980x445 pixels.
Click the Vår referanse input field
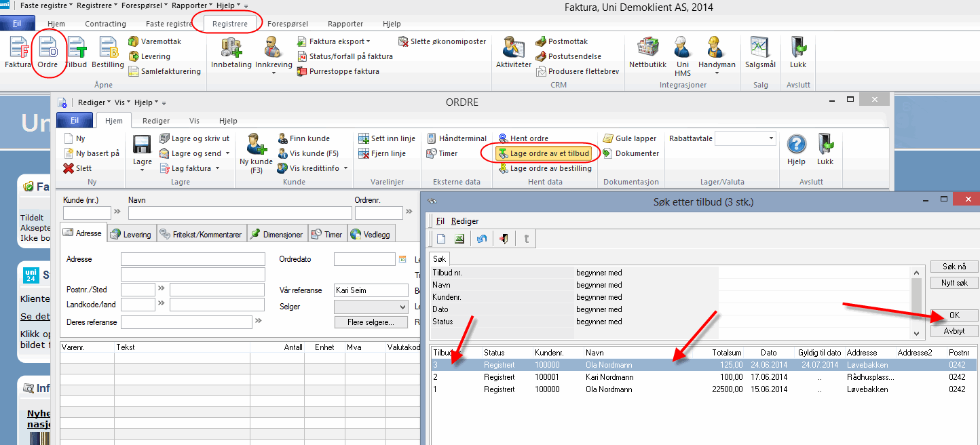tap(371, 290)
